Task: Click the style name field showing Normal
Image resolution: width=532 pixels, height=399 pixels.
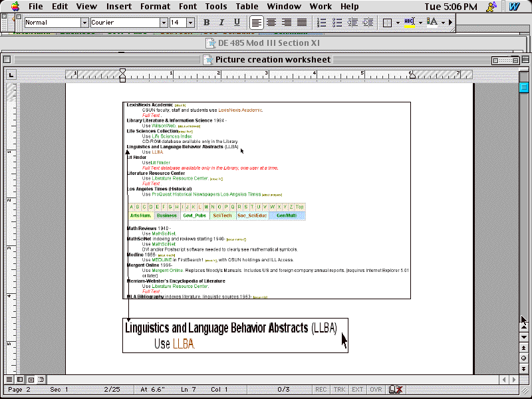Action: (x=53, y=23)
